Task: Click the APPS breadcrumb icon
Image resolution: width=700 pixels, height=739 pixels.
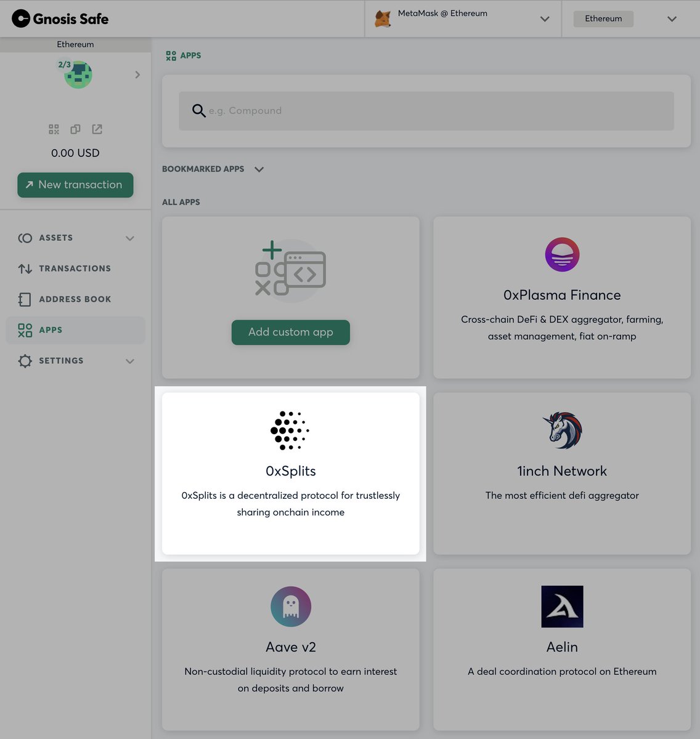Action: [171, 55]
